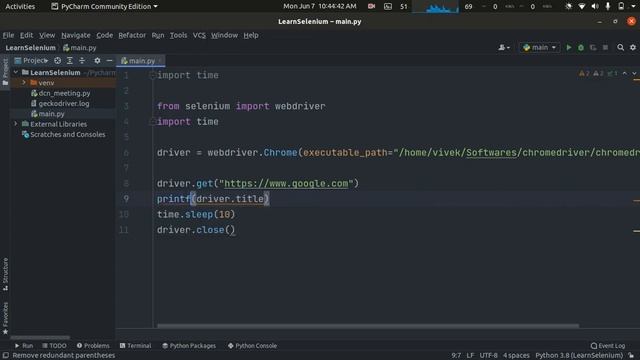Viewport: 640px width, 360px height.
Task: Open the Event Log
Action: pyautogui.click(x=607, y=346)
